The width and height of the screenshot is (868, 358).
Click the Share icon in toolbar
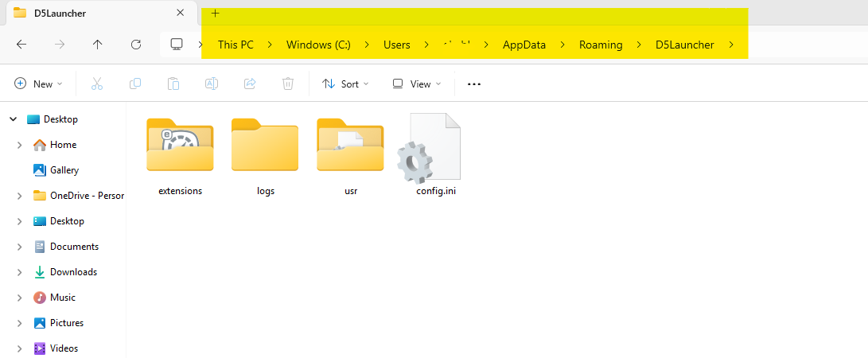click(250, 84)
